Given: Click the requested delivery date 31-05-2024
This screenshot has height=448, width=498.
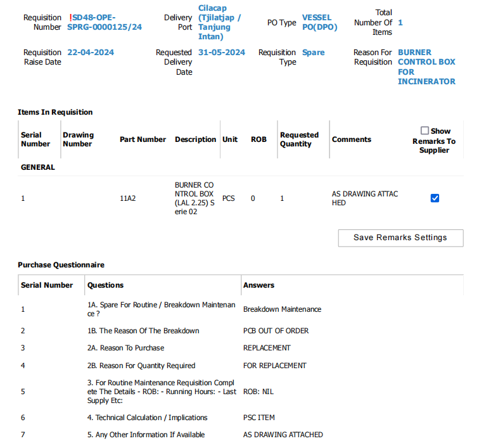Looking at the screenshot, I should pyautogui.click(x=222, y=53).
